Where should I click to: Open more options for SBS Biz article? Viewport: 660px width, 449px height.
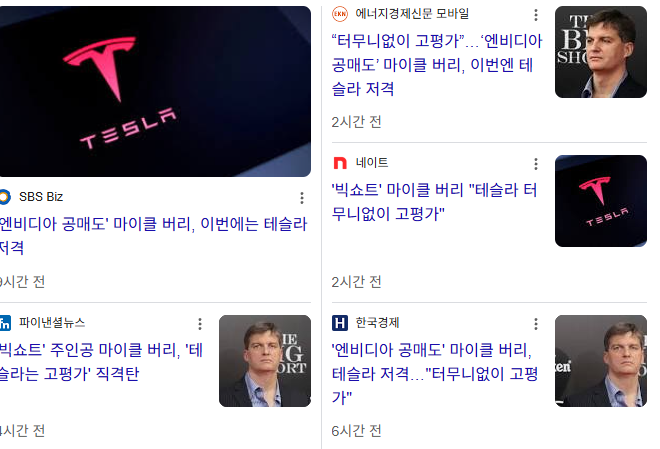[x=302, y=198]
